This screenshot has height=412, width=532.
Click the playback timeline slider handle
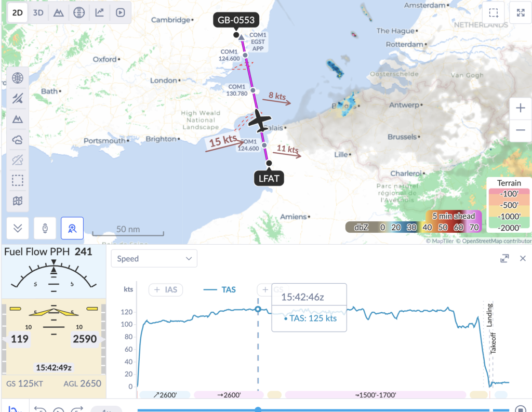pos(258,409)
